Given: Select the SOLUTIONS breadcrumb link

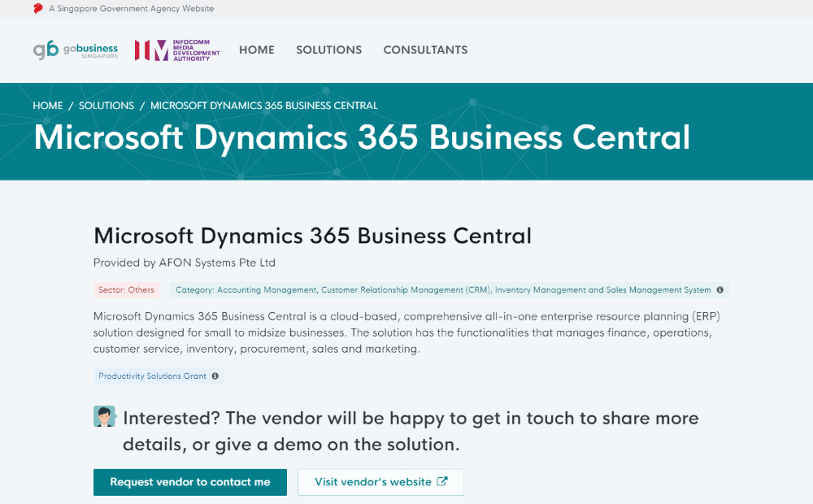Looking at the screenshot, I should point(107,106).
